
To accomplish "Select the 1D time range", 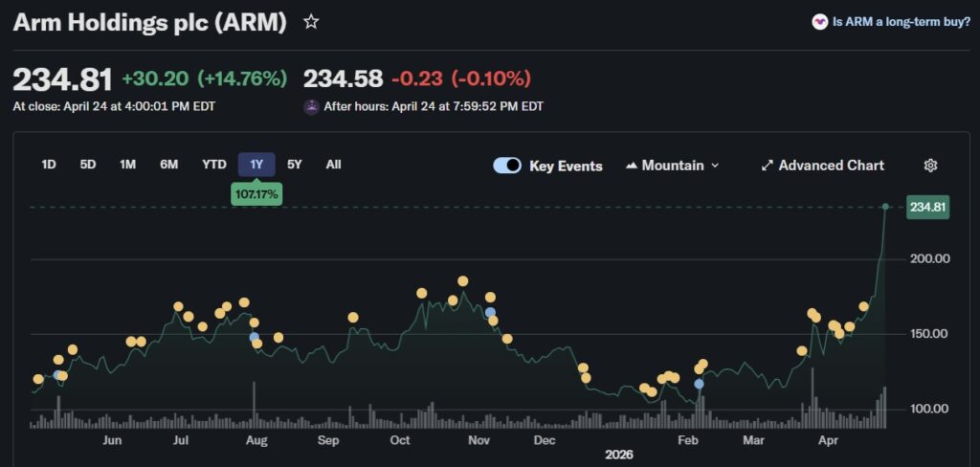I will click(49, 165).
